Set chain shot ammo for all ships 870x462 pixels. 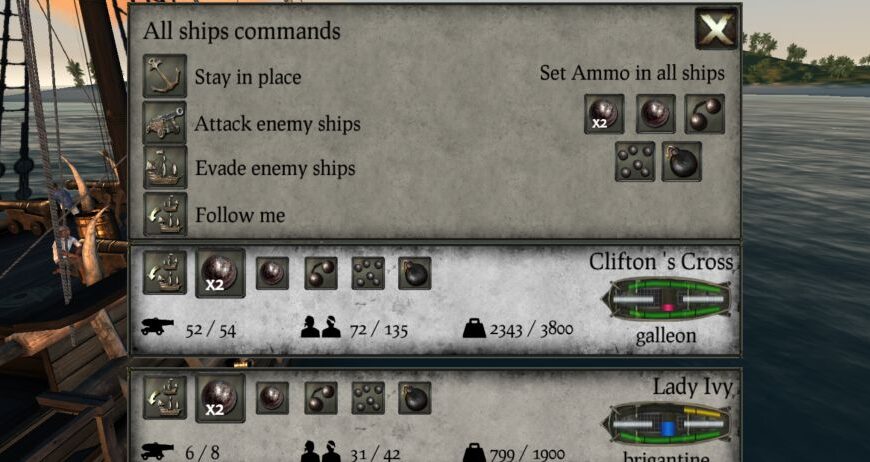coord(705,114)
